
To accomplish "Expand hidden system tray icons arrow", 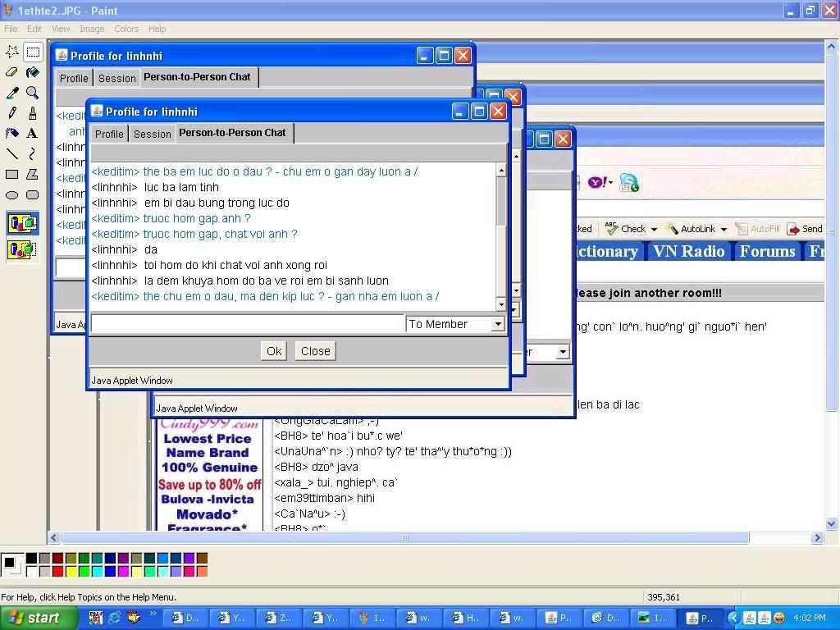I will pyautogui.click(x=736, y=618).
